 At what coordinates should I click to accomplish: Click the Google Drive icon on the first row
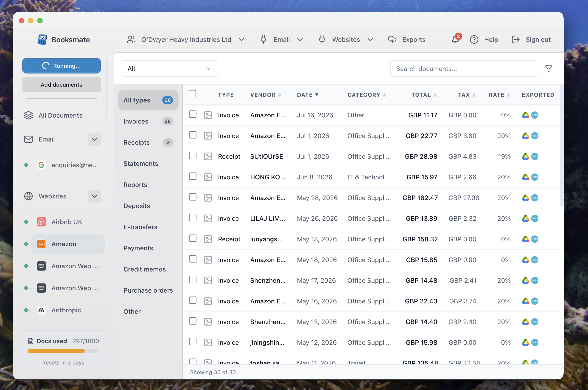pyautogui.click(x=525, y=115)
